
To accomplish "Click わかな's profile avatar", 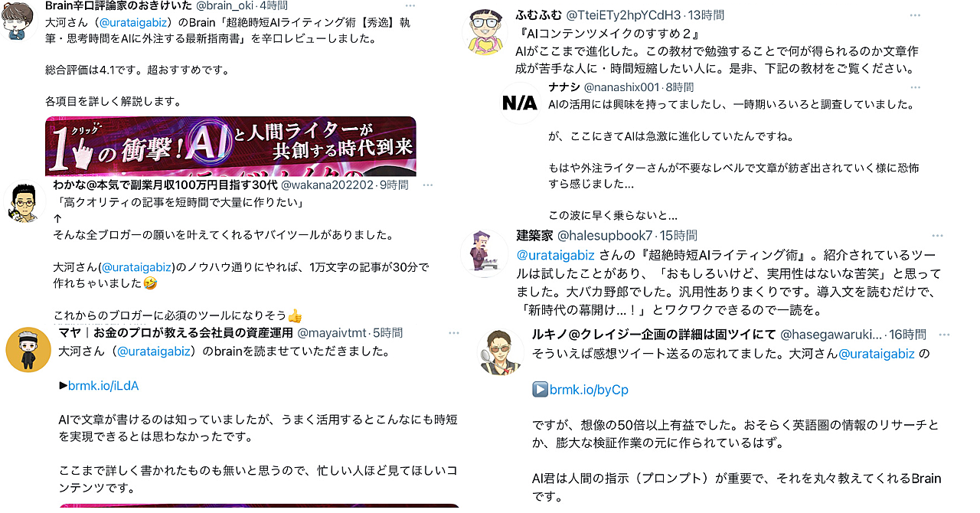I will tap(25, 204).
